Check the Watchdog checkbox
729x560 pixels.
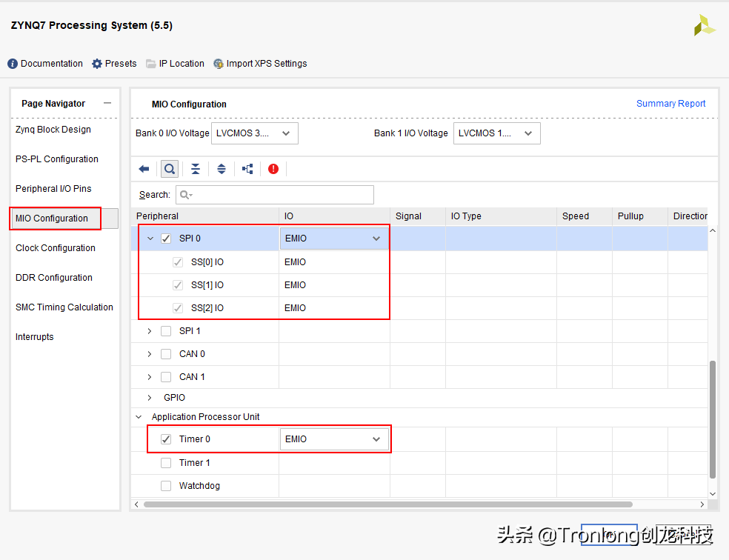[x=165, y=485]
